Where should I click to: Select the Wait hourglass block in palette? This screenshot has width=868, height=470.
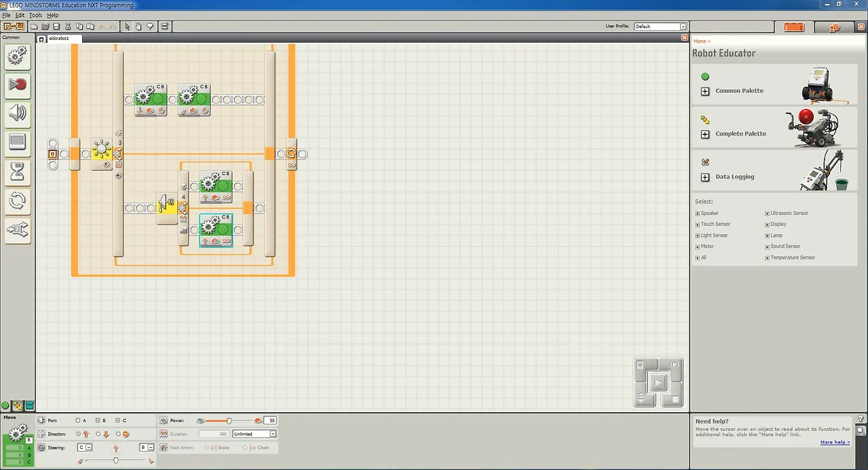click(x=18, y=172)
